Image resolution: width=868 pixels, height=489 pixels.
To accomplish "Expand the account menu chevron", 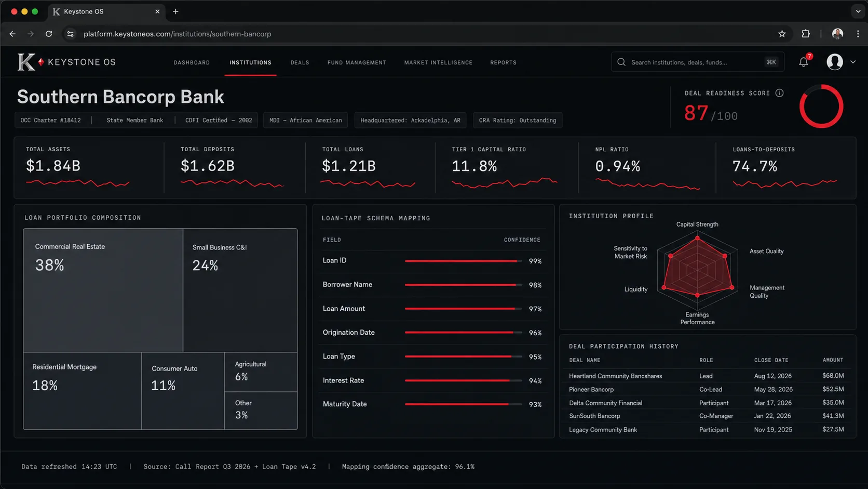I will pos(853,62).
